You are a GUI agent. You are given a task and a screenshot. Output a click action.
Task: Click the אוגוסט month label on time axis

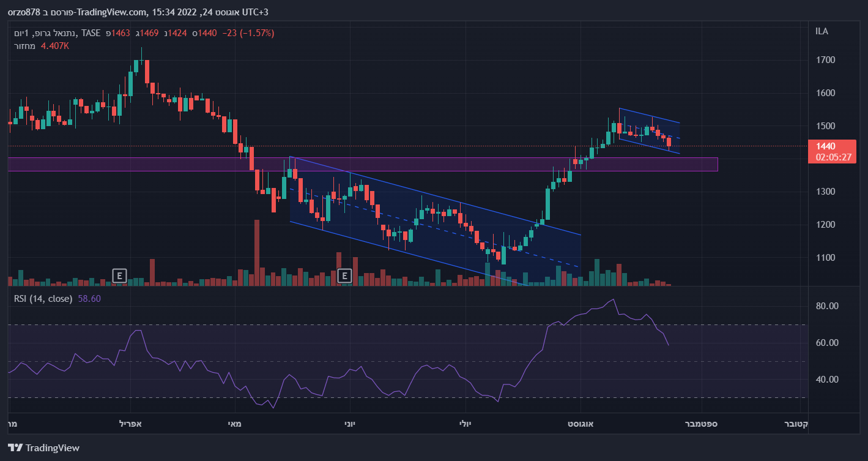pos(581,423)
